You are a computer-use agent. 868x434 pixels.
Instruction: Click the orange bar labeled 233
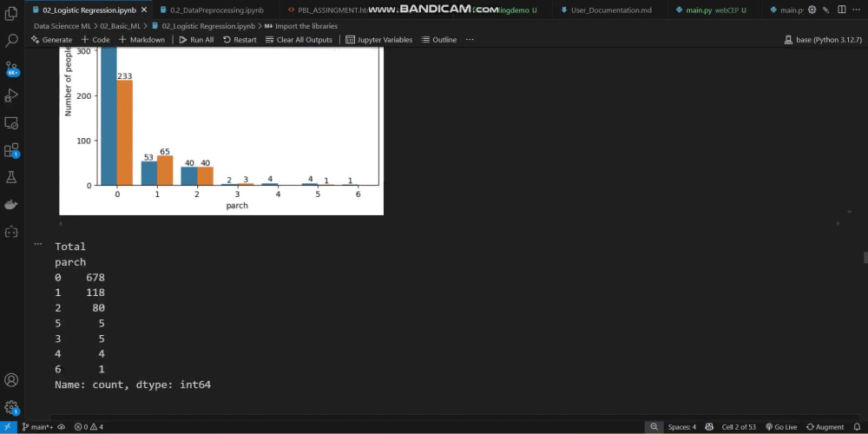pos(124,133)
